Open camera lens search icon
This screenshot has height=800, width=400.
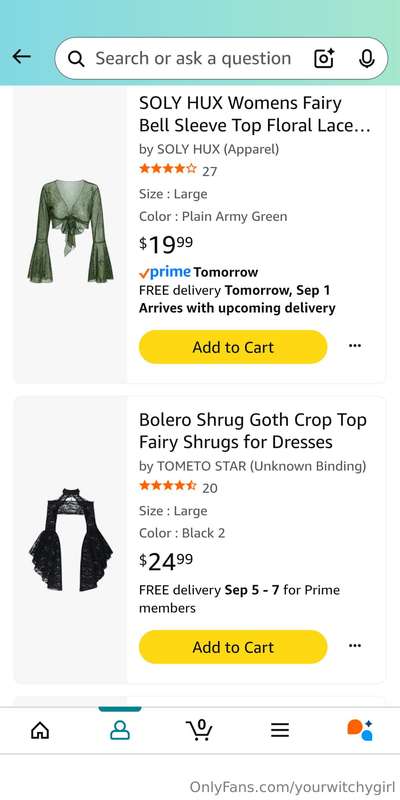324,58
